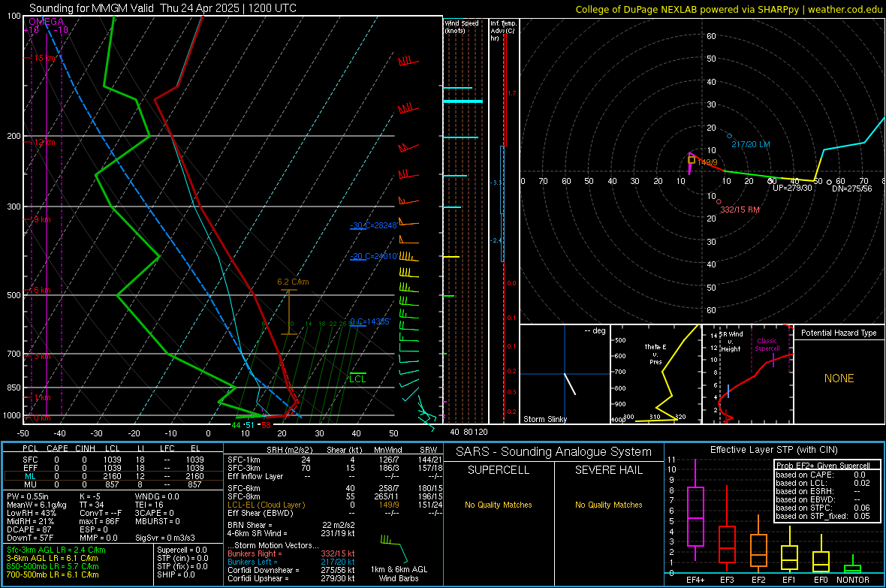Click the DCAPE = 87 value

pos(29,529)
